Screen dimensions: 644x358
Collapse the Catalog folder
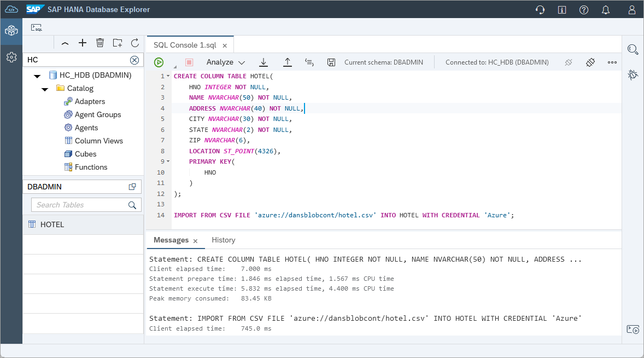pyautogui.click(x=45, y=89)
